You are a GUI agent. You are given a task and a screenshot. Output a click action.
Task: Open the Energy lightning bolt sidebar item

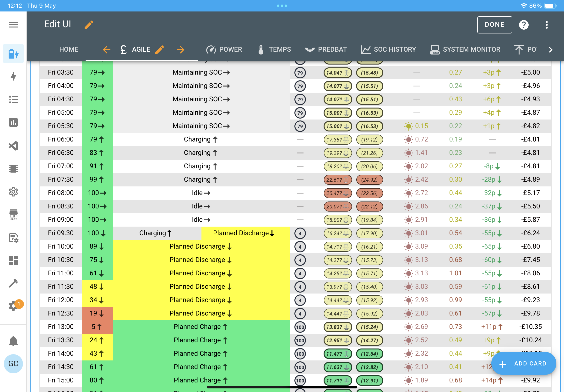coord(13,76)
